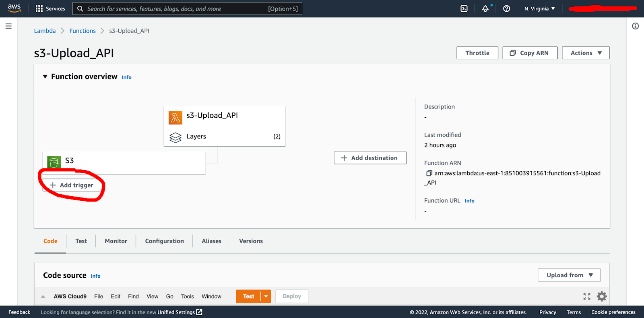Open the Cloud9 Tools menu
The height and width of the screenshot is (318, 644).
[x=187, y=296]
